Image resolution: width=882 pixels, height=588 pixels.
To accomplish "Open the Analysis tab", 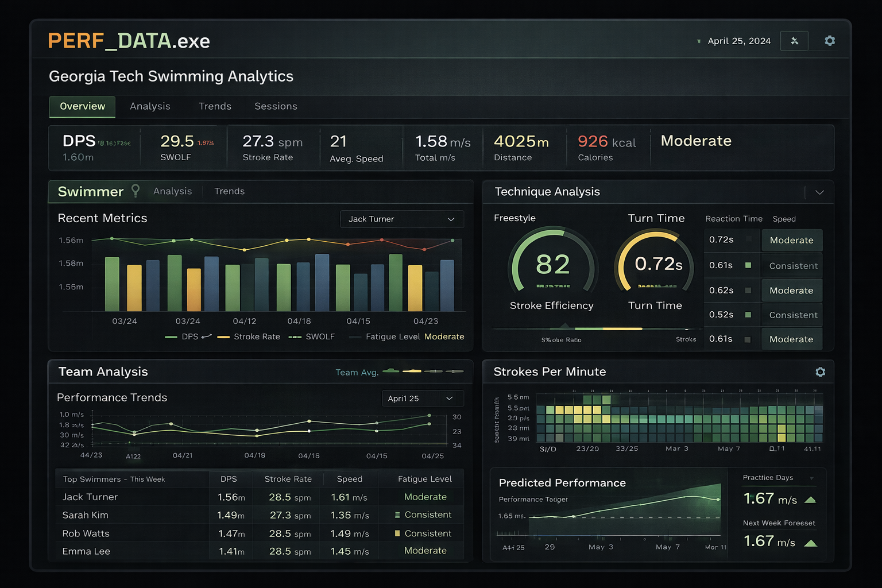I will 150,106.
